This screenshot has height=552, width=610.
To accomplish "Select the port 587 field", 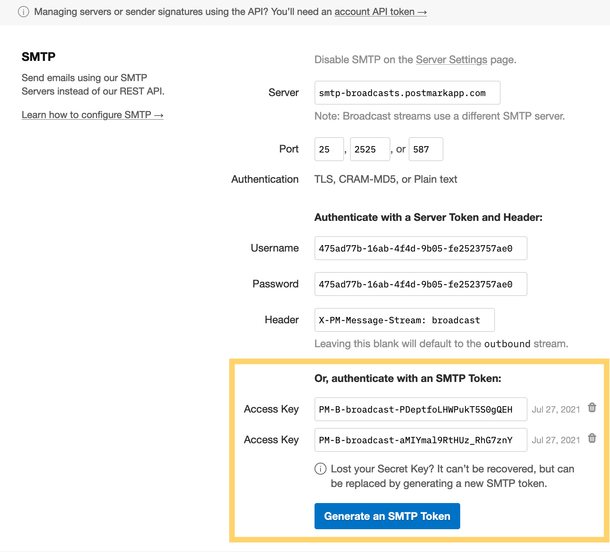I will coord(426,149).
